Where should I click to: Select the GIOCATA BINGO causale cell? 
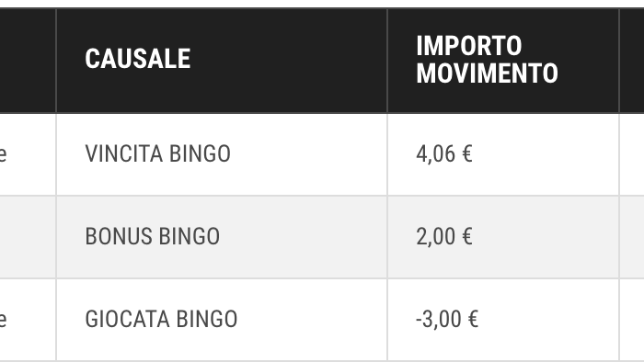[x=222, y=320]
